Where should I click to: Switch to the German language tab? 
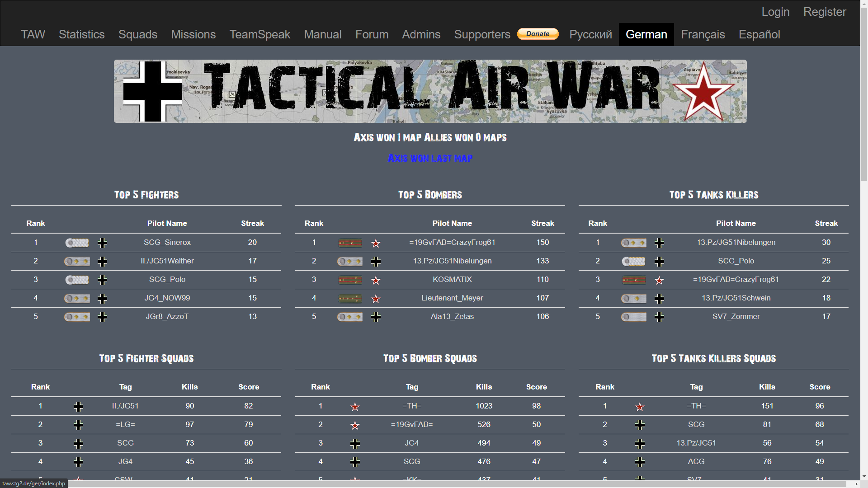pyautogui.click(x=646, y=34)
